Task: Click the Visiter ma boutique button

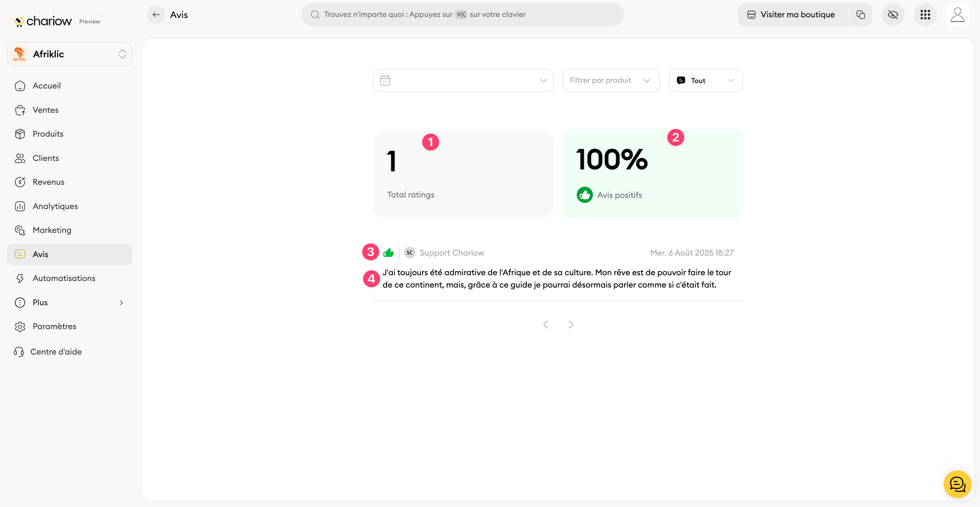Action: (792, 15)
